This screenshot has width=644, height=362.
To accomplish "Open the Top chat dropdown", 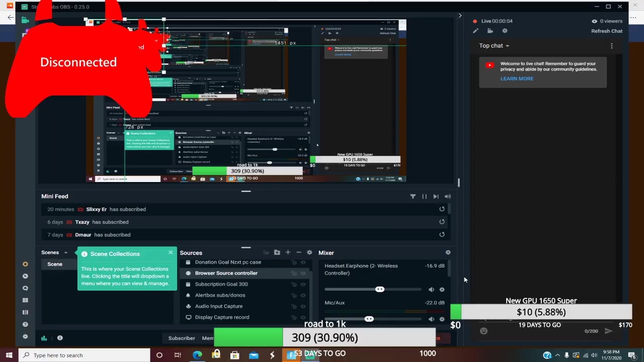I will click(494, 46).
